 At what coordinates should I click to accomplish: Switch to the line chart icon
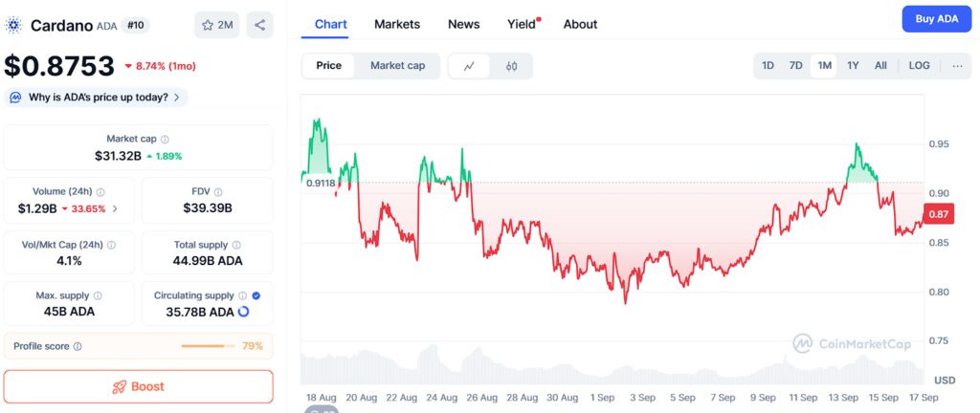click(469, 66)
